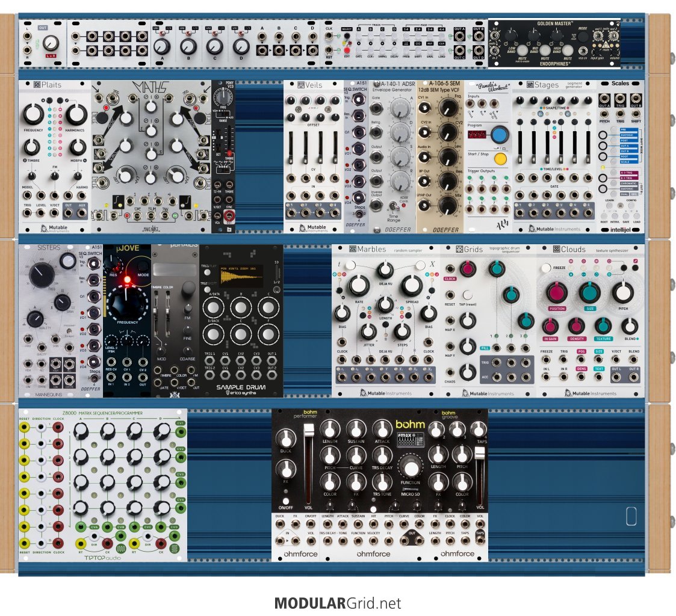This screenshot has height=616, width=676.
Task: Click the bohm groove TAPS knob
Action: (x=479, y=429)
